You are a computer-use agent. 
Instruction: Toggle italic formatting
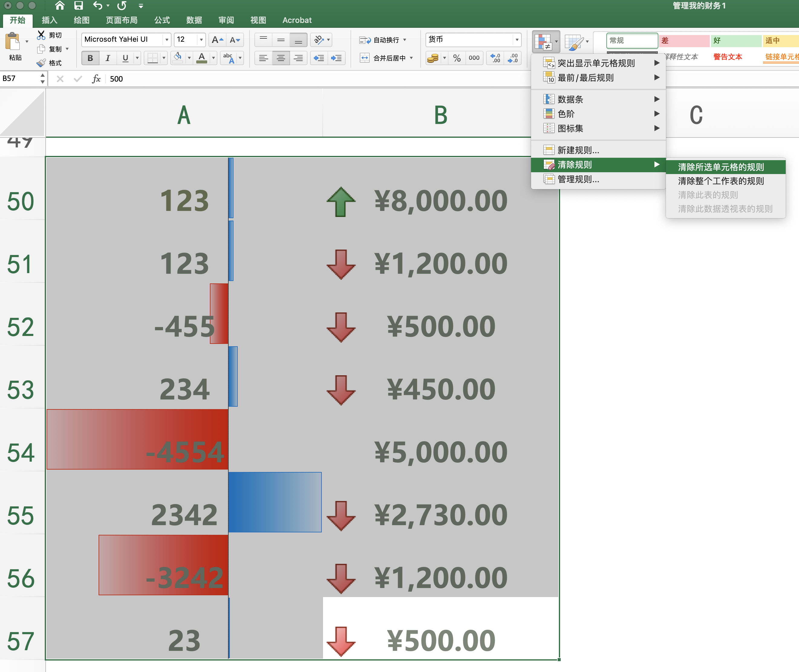108,58
